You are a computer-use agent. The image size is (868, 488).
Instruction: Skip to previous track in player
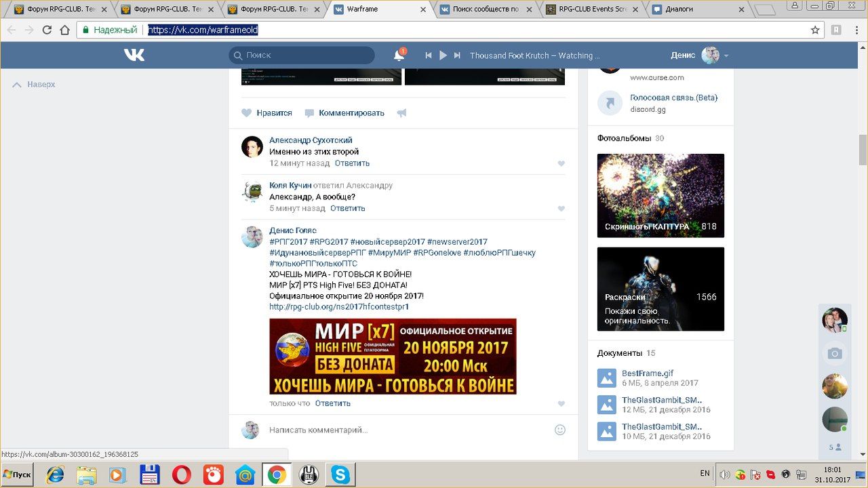[429, 56]
